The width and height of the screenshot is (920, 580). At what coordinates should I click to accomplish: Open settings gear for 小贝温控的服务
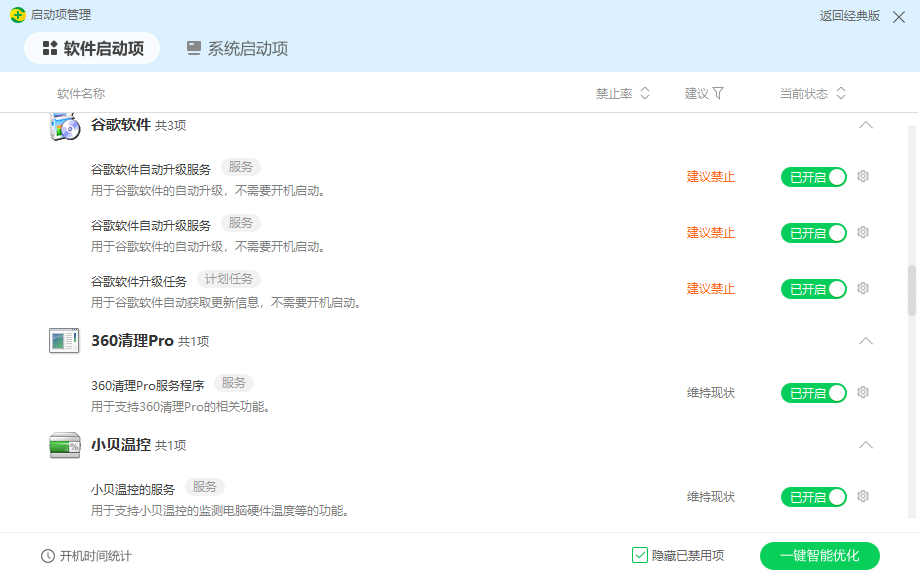coord(862,496)
